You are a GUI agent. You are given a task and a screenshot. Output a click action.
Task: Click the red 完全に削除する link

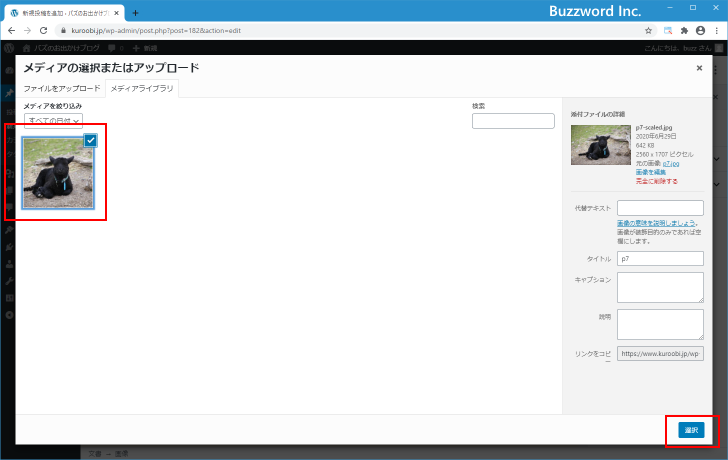pyautogui.click(x=656, y=181)
